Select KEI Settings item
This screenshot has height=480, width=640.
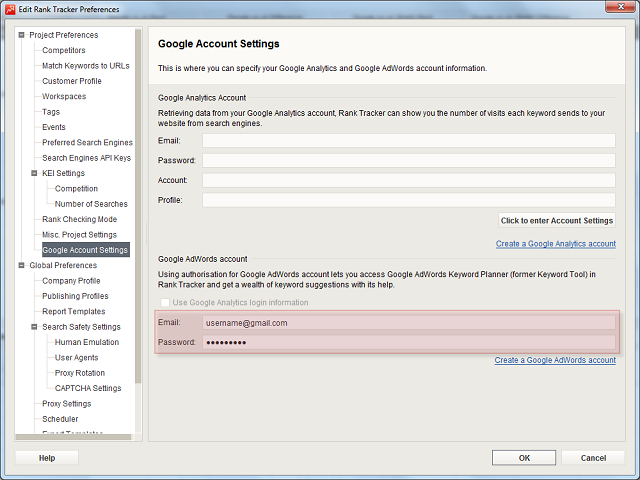(x=63, y=173)
